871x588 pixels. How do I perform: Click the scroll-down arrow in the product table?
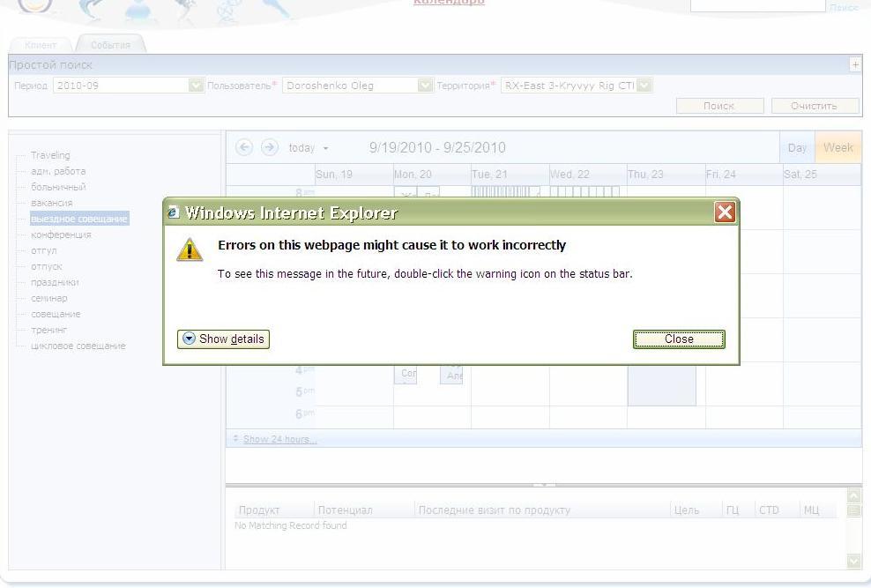[x=853, y=561]
